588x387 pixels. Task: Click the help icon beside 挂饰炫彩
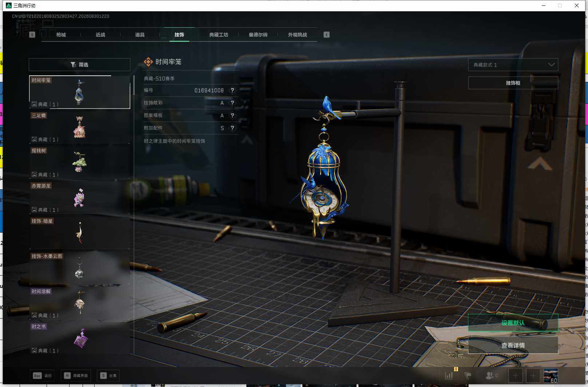pyautogui.click(x=233, y=103)
